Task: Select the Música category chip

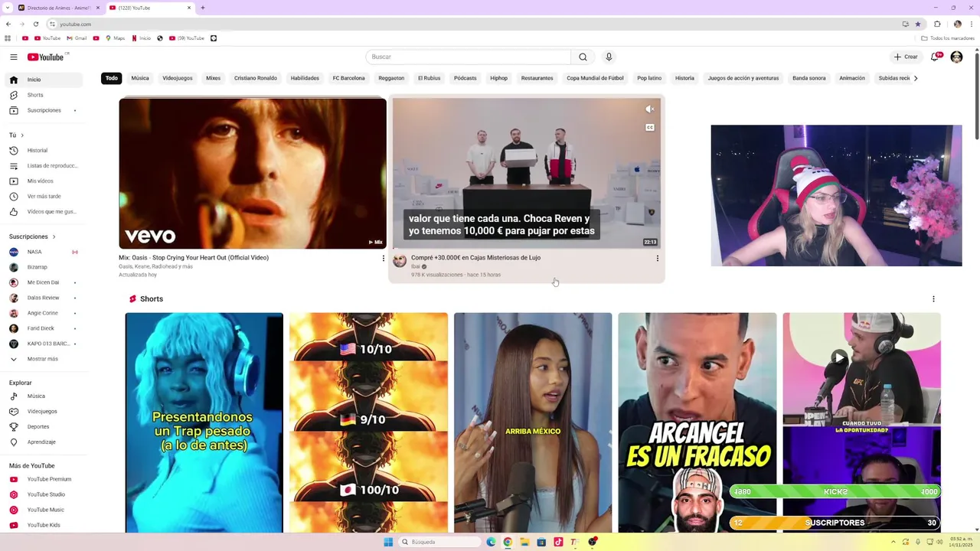Action: coord(140,78)
